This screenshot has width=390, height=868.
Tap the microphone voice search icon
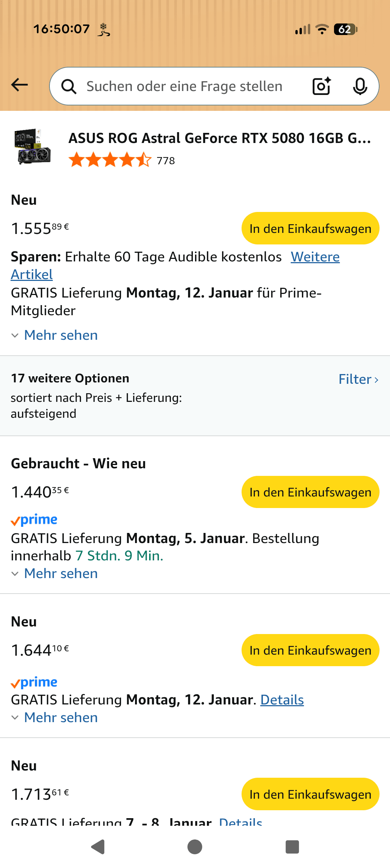(360, 86)
